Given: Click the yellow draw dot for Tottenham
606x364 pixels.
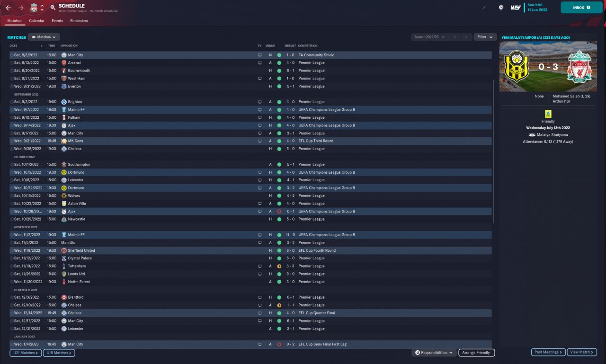Looking at the screenshot, I should pyautogui.click(x=279, y=266).
